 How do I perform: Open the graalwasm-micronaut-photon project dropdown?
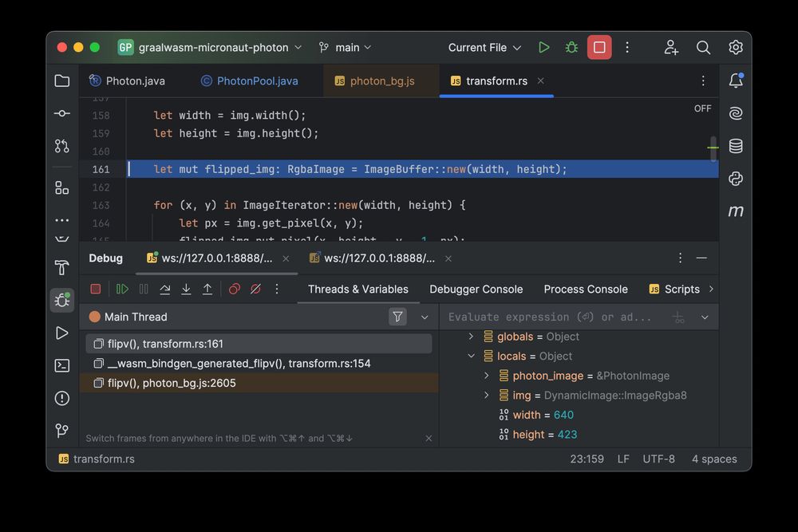pos(210,47)
